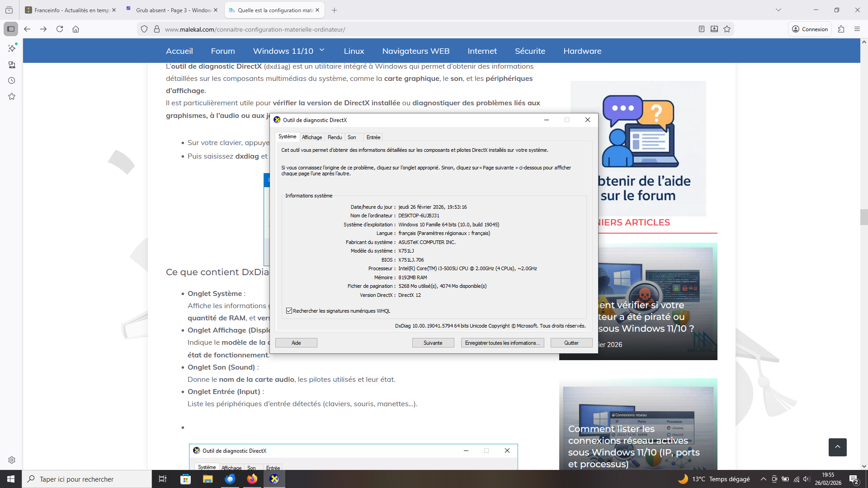Toggle the browser sidebar panel icon
The width and height of the screenshot is (868, 488).
click(11, 29)
